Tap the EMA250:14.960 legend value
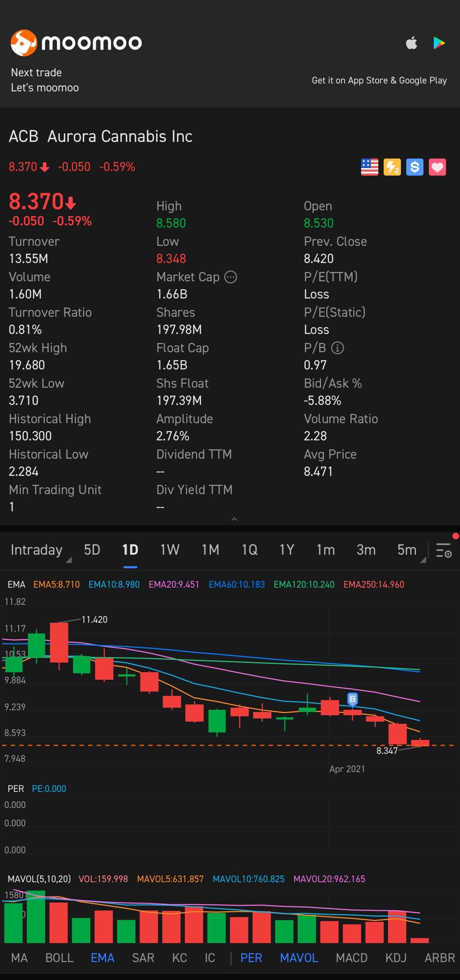 coord(374,584)
